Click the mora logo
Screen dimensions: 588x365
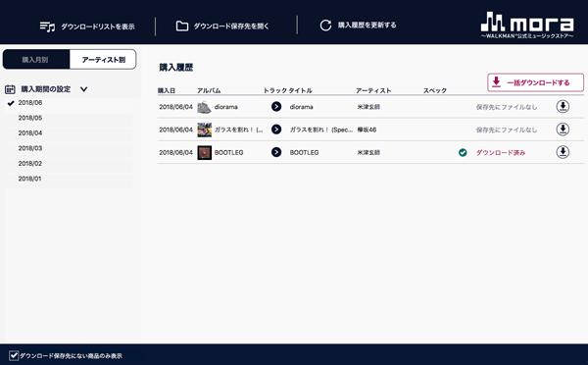pyautogui.click(x=527, y=25)
